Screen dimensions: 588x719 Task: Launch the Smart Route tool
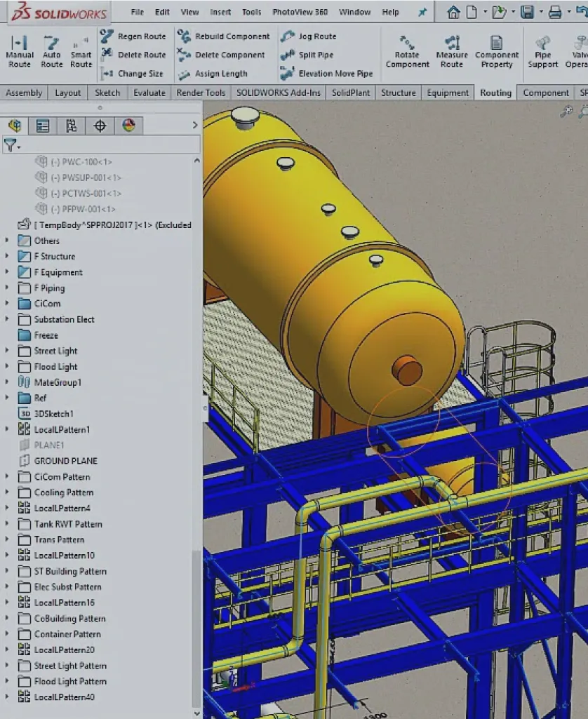(81, 52)
